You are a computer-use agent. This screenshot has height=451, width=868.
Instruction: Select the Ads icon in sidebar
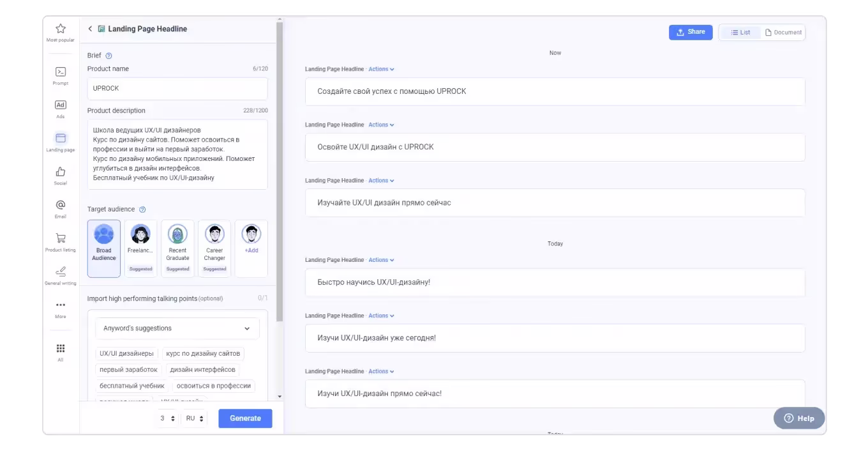coord(61,105)
